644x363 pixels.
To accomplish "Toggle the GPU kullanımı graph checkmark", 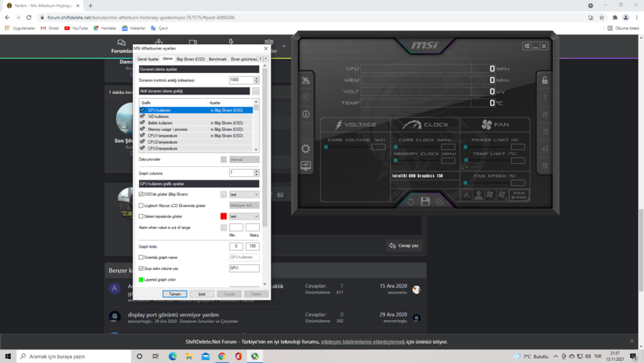I will [142, 110].
